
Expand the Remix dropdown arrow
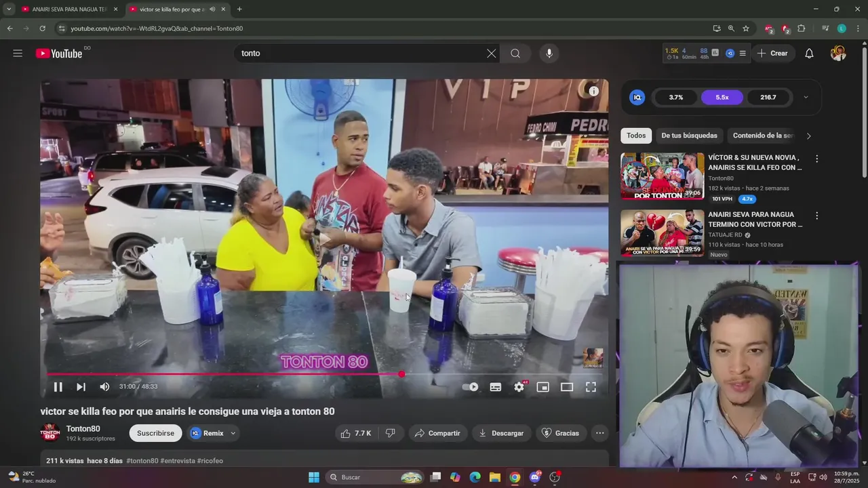click(x=233, y=433)
